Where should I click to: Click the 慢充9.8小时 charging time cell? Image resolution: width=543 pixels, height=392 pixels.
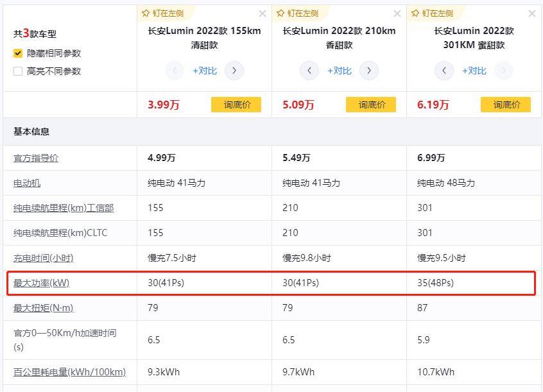coord(306,258)
